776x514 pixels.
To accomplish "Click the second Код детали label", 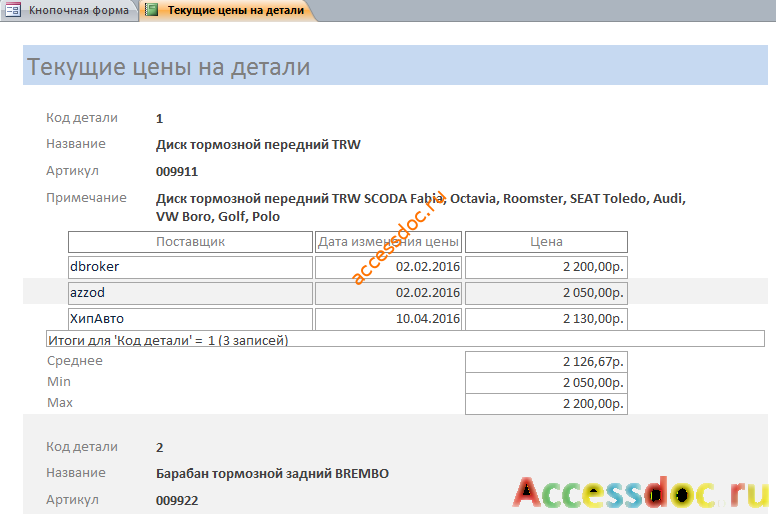I will tap(82, 447).
